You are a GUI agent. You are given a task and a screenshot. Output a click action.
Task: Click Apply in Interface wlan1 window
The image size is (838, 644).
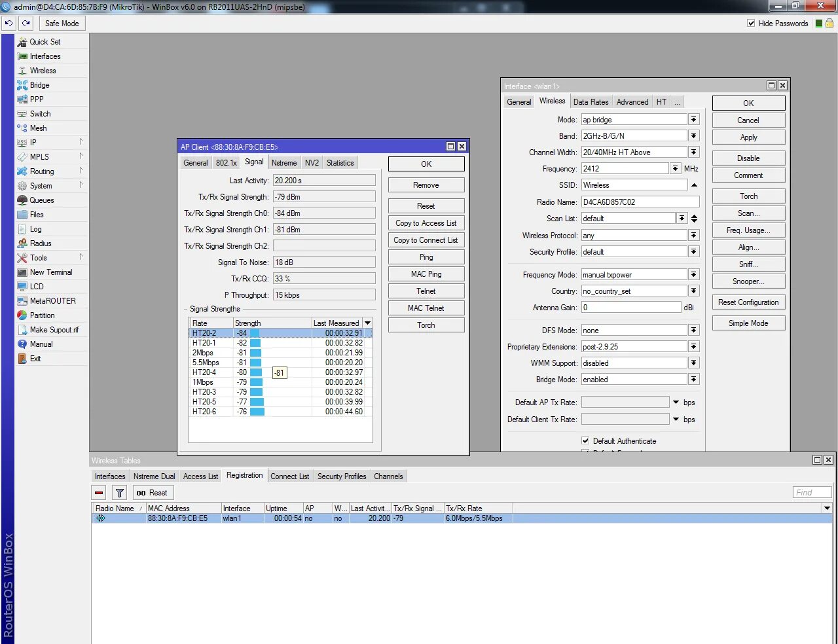click(x=748, y=137)
